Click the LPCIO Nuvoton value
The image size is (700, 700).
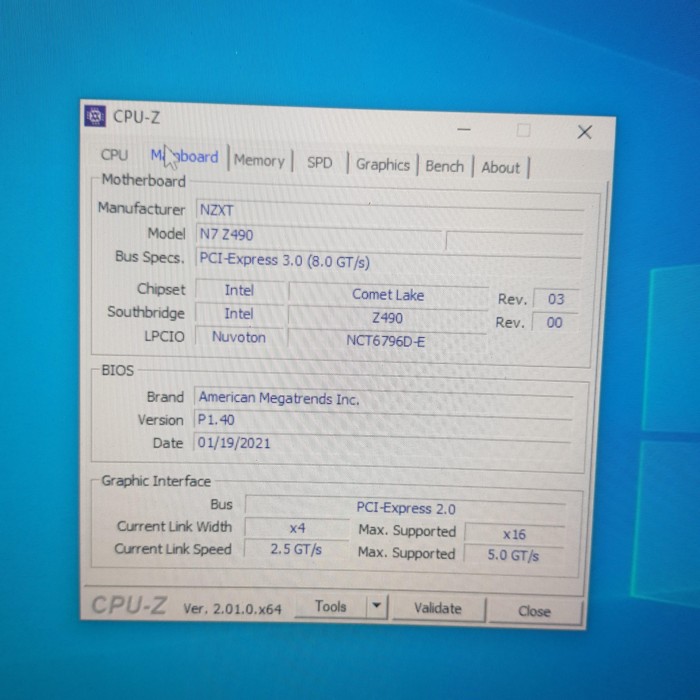pos(239,337)
